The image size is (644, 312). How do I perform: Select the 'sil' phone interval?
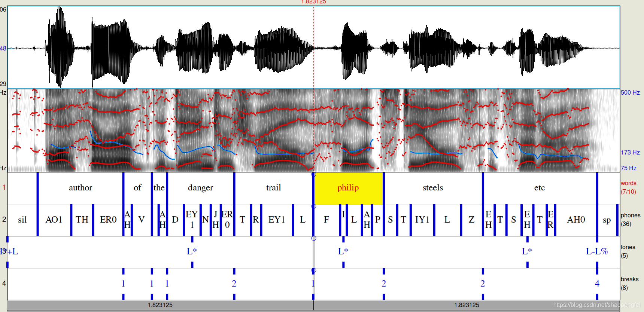(x=22, y=220)
